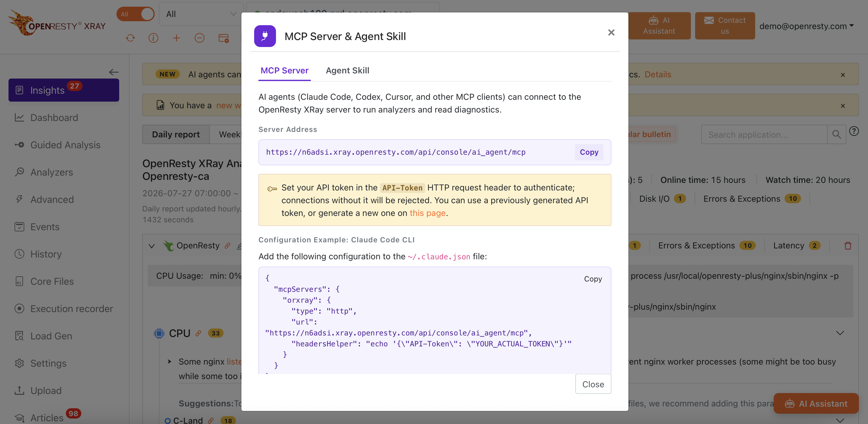Click the History clock icon
The height and width of the screenshot is (424, 868).
pos(19,254)
